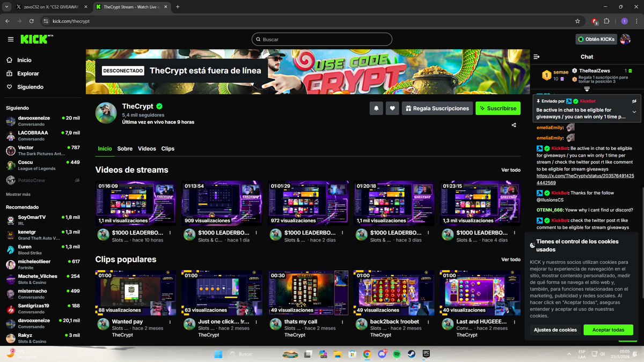Expand the pinned message chevron
This screenshot has width=644, height=362.
click(634, 112)
